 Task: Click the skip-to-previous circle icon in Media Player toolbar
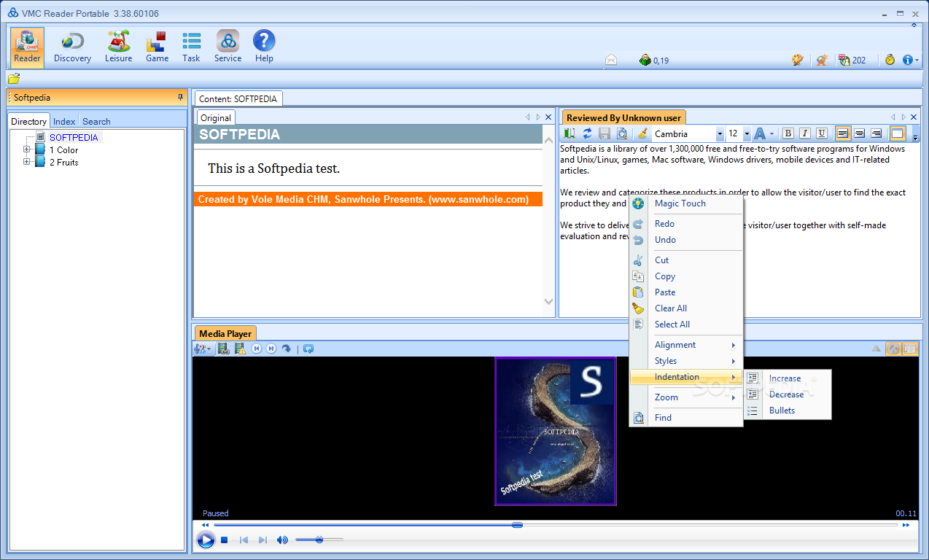[x=257, y=349]
